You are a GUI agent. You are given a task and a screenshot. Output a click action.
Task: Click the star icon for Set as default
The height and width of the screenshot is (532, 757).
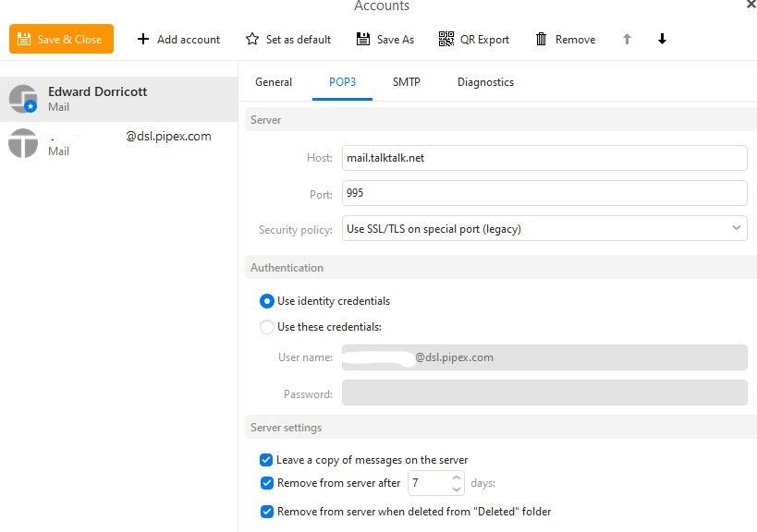[x=252, y=39]
